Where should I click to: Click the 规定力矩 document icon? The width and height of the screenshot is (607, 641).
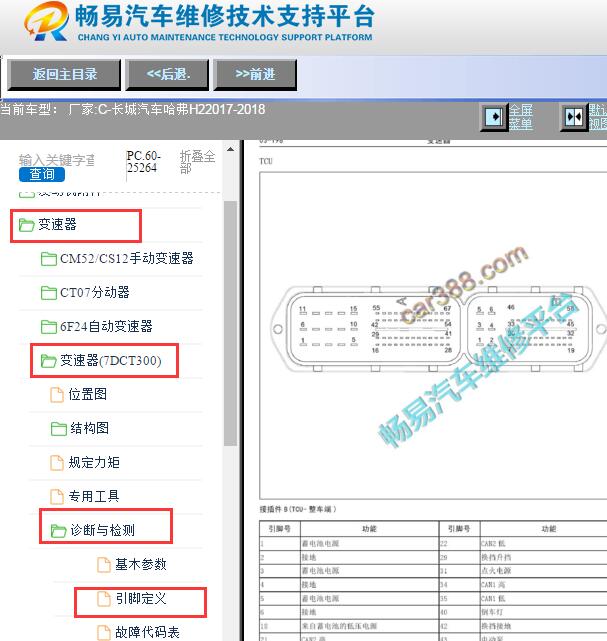pos(57,463)
